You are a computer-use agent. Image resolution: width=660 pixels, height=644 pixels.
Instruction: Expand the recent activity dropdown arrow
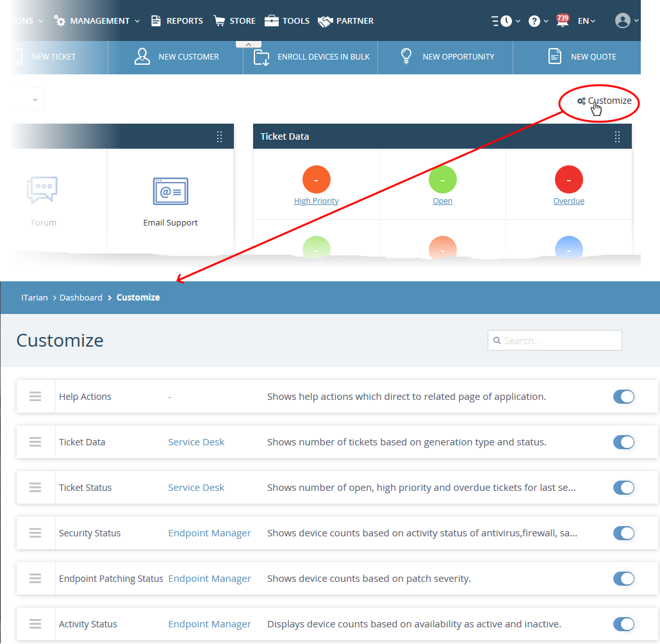518,21
